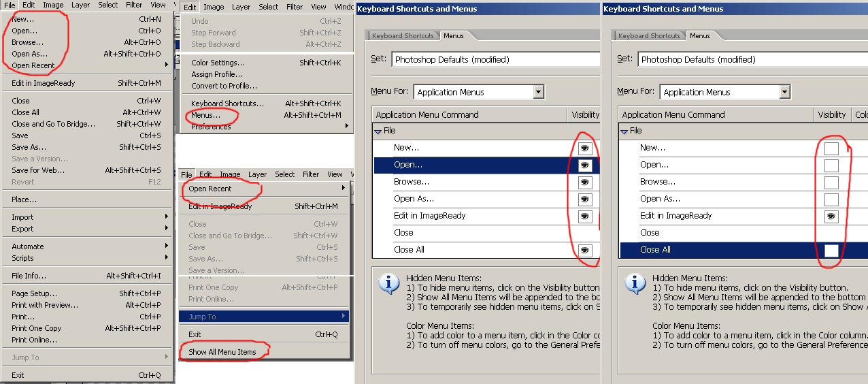868x384 pixels.
Task: Switch to Keyboard Shortcuts tab in dialog with Close All highlighted
Action: point(649,35)
